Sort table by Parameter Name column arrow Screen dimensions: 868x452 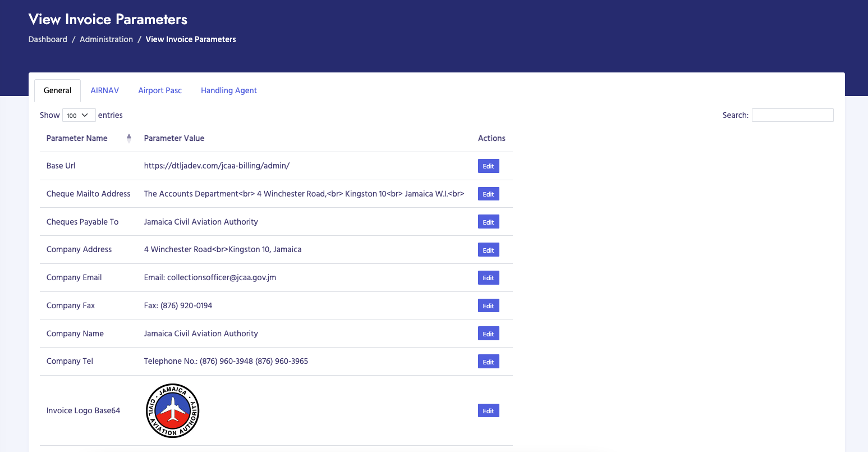click(x=128, y=138)
